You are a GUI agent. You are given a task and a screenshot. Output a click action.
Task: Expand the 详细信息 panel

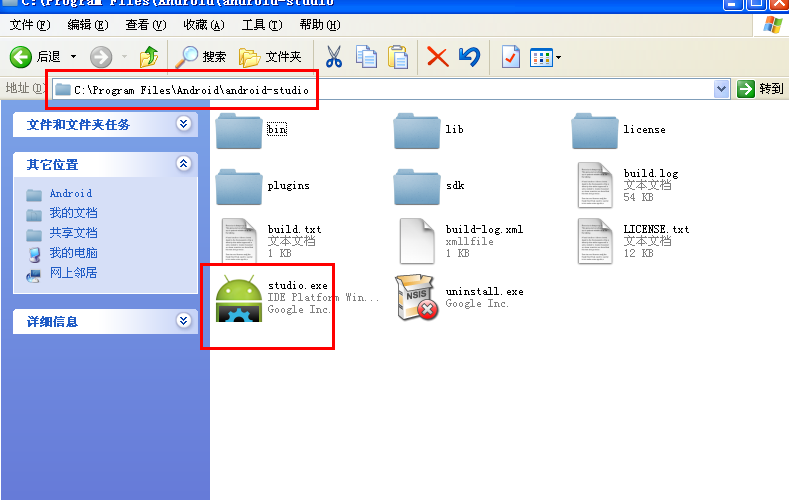coord(184,320)
